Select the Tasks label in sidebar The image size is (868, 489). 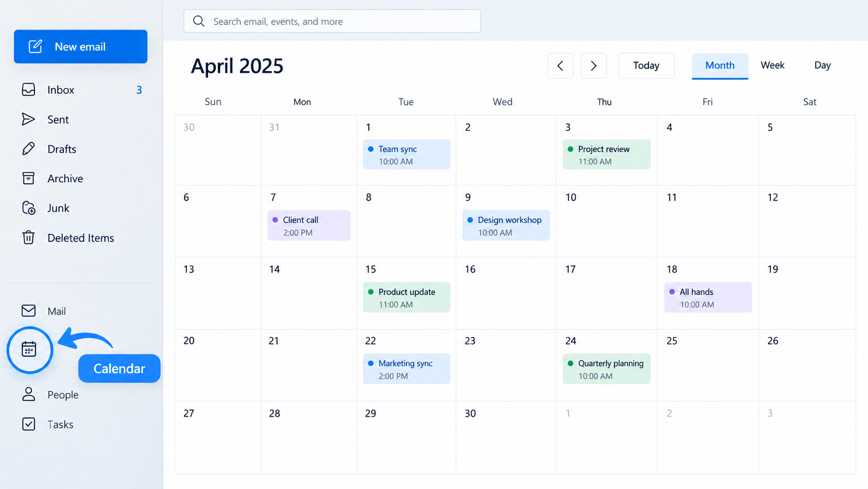(x=60, y=425)
